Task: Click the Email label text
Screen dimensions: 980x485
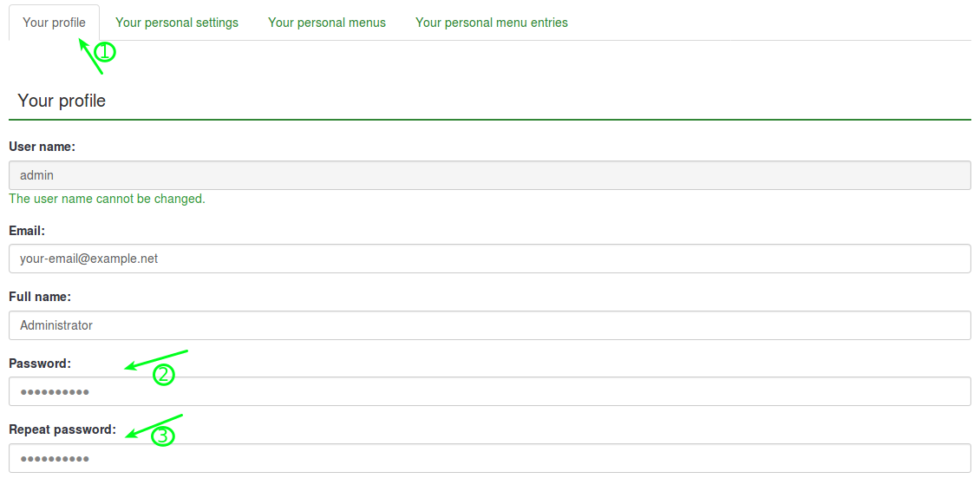Action: click(x=27, y=231)
